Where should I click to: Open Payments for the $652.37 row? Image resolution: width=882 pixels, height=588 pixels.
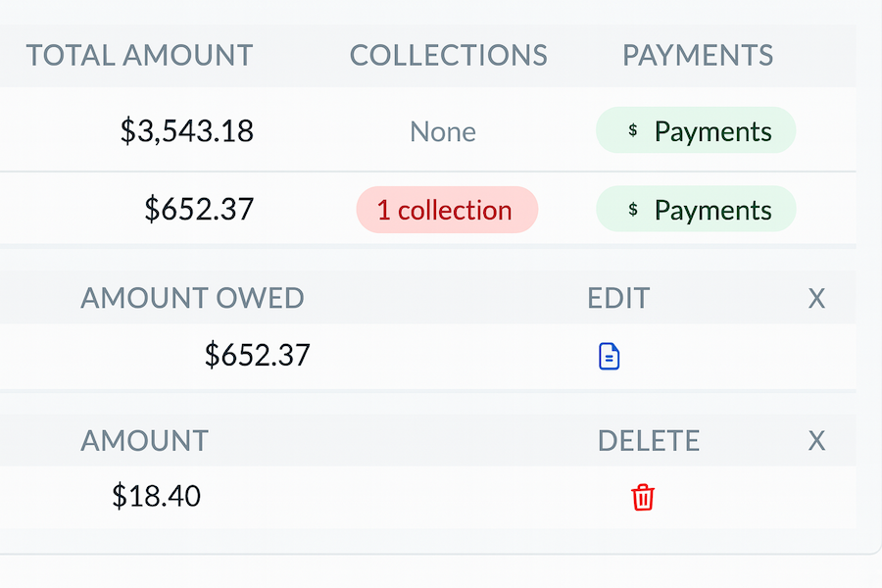pyautogui.click(x=696, y=210)
